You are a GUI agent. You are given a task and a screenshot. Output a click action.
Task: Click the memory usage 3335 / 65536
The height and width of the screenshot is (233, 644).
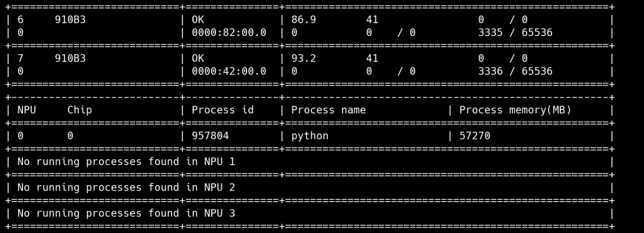point(515,33)
